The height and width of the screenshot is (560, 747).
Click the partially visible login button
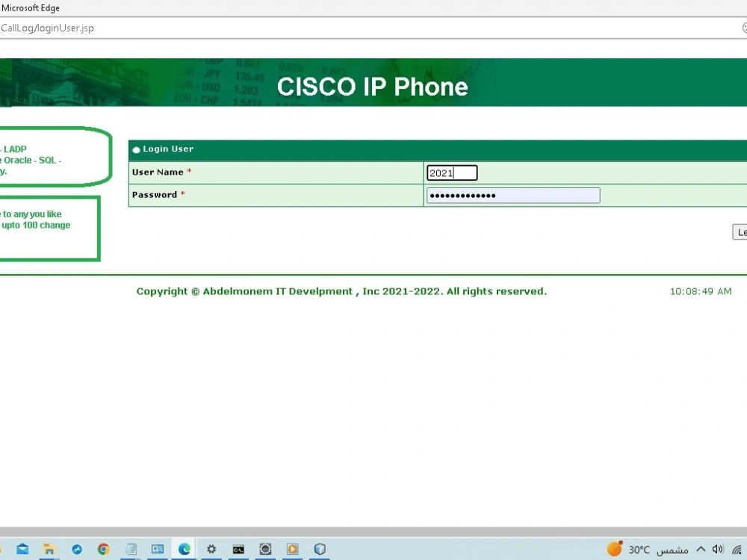(740, 232)
